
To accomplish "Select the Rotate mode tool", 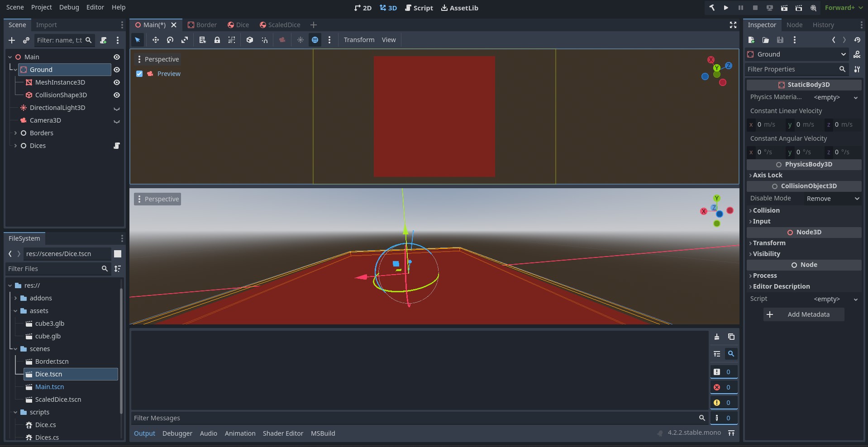I will pyautogui.click(x=170, y=40).
